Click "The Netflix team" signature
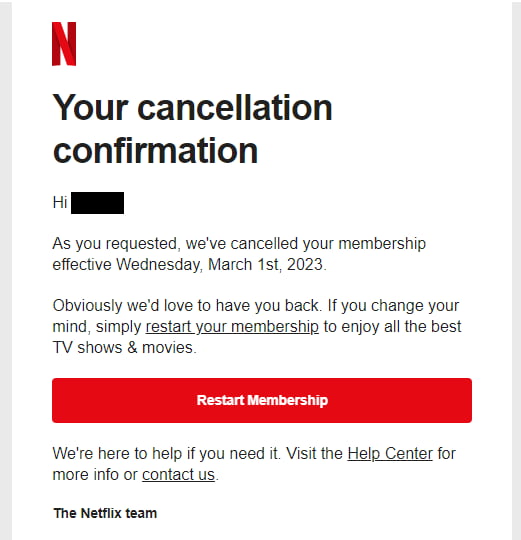Screen dimensions: 521x540 tap(105, 513)
